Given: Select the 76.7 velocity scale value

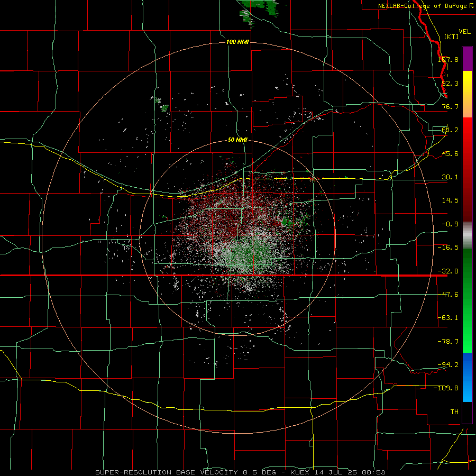Looking at the screenshot, I should (x=450, y=106).
